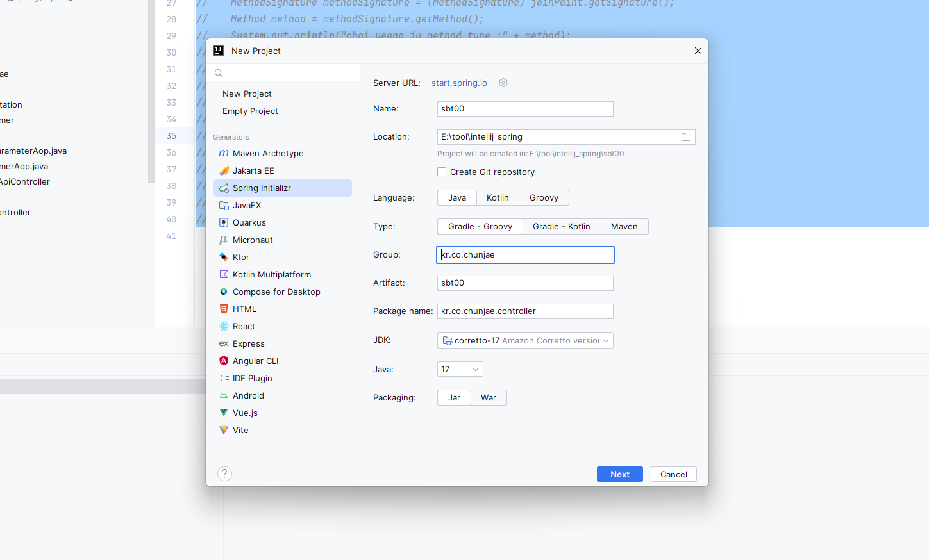Viewport: 929px width, 560px height.
Task: Select the Micronaut generator label
Action: (x=253, y=240)
